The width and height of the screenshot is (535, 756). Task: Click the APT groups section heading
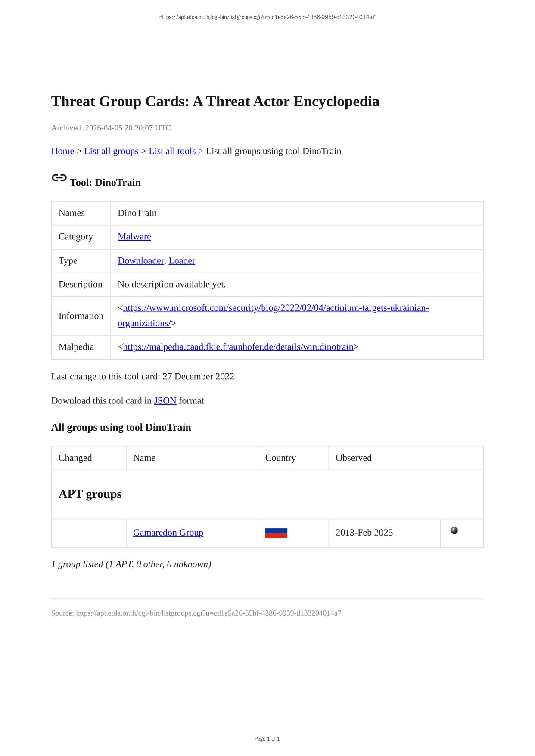coord(90,494)
